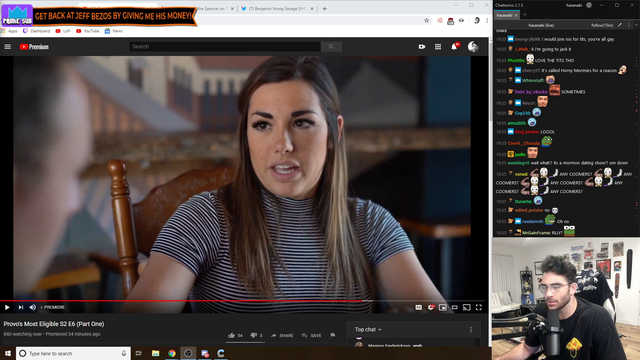Screen dimensions: 640x360
Task: Select the hasanabi tab in Chatterino
Action: [x=504, y=15]
